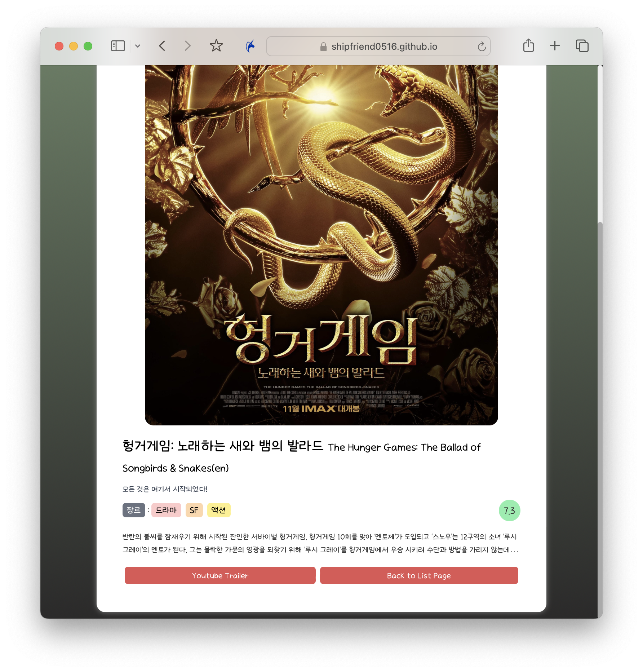Expand the sidebar dropdown chevron

(x=138, y=46)
